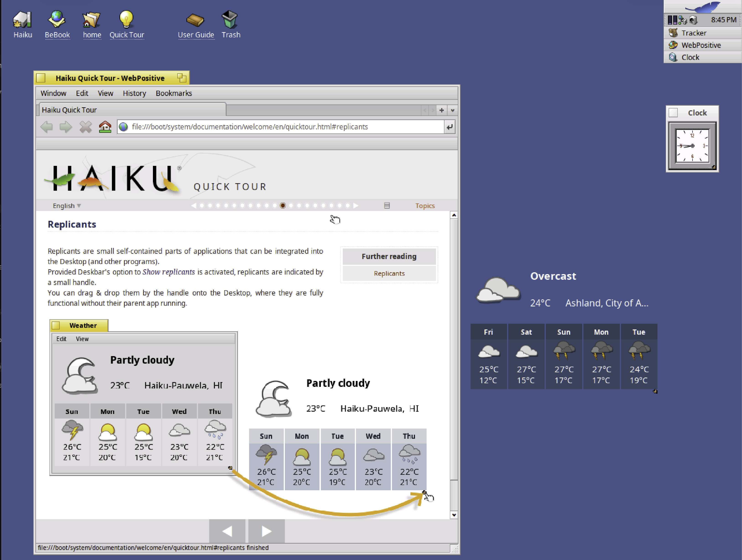Click the 'Sat' forecast day header
The width and height of the screenshot is (742, 560).
click(x=526, y=332)
